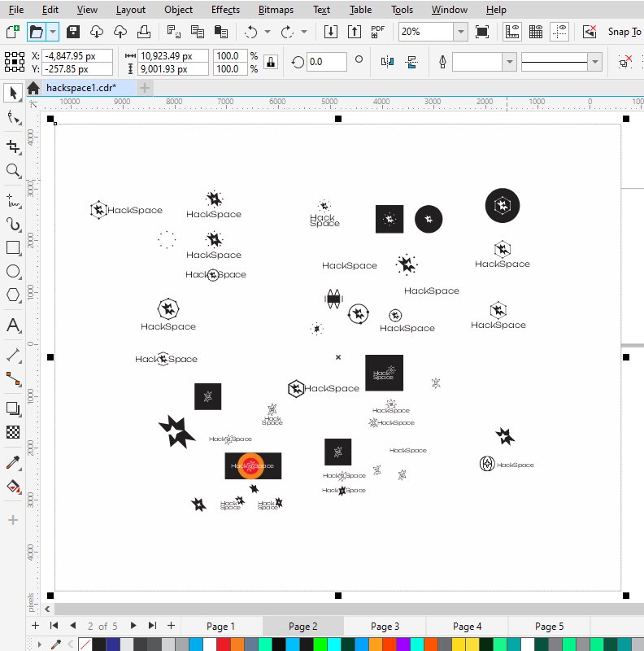The width and height of the screenshot is (644, 651).
Task: Open the zoom level dropdown
Action: click(460, 32)
